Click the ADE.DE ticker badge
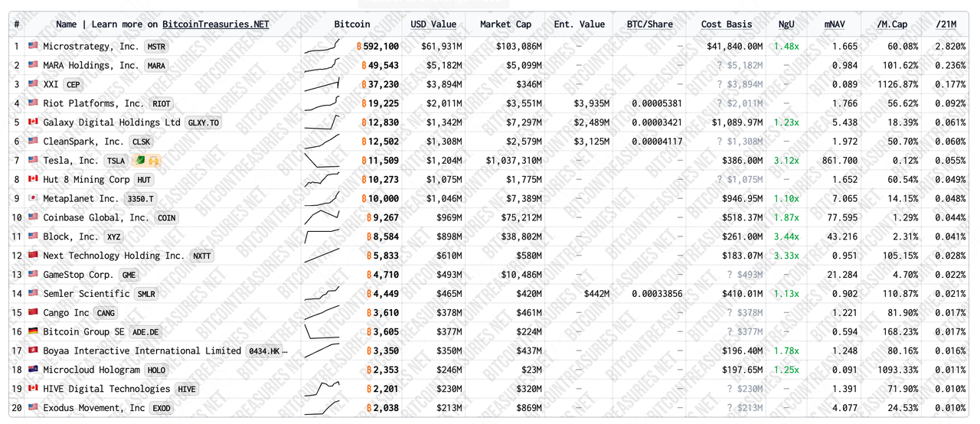The image size is (980, 424). (145, 332)
